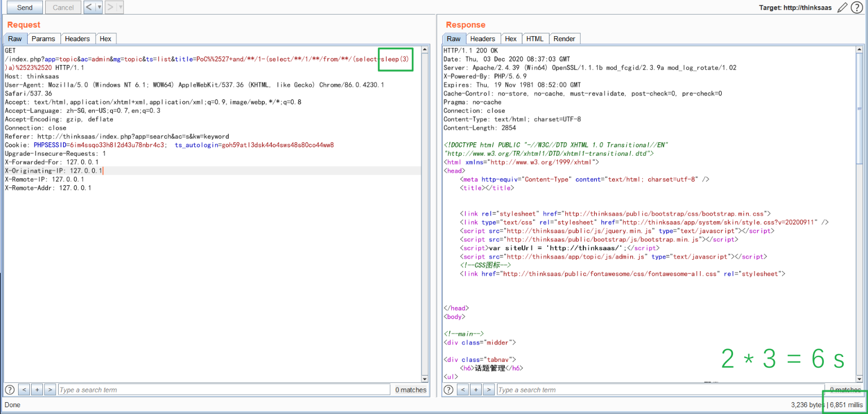Select the Request Raw tab
The image size is (868, 414).
coord(15,39)
